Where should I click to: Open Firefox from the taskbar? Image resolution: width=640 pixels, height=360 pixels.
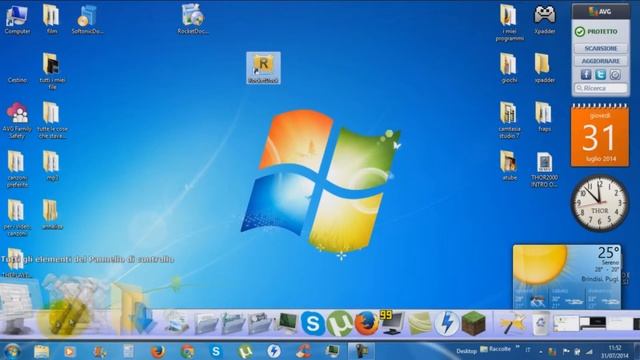[158, 351]
